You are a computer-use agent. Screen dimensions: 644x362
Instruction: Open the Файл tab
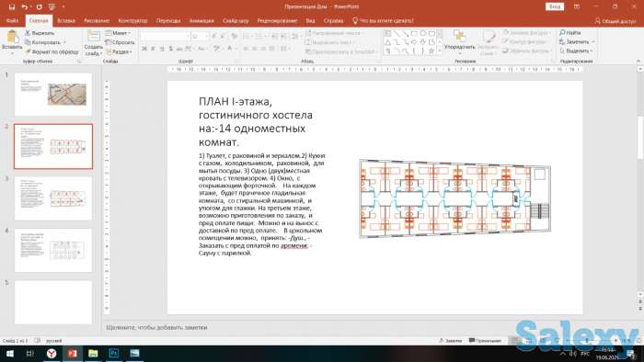tap(12, 20)
